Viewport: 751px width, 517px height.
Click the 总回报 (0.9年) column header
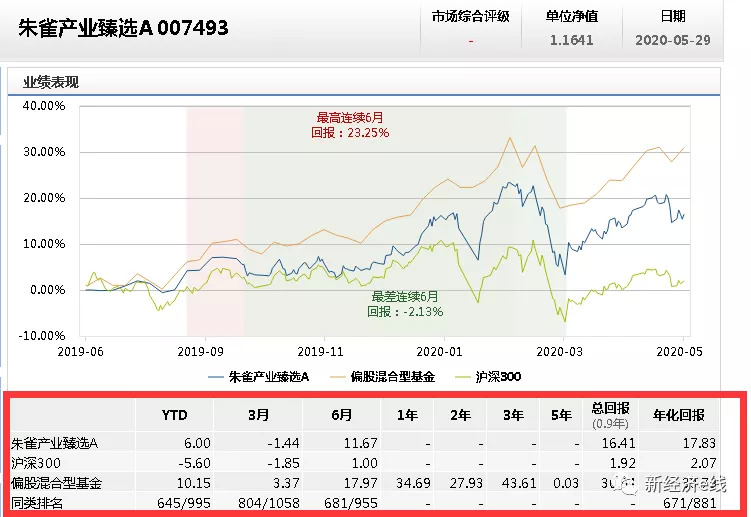click(610, 415)
